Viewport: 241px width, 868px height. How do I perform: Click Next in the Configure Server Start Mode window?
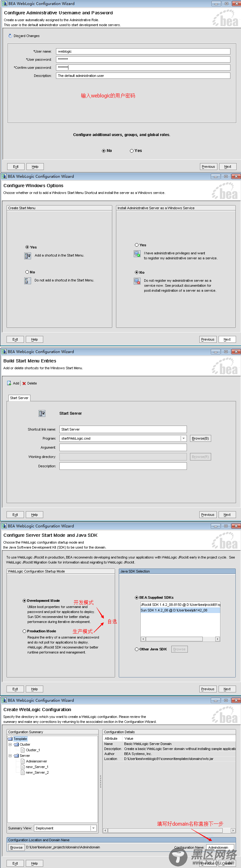pyautogui.click(x=227, y=689)
